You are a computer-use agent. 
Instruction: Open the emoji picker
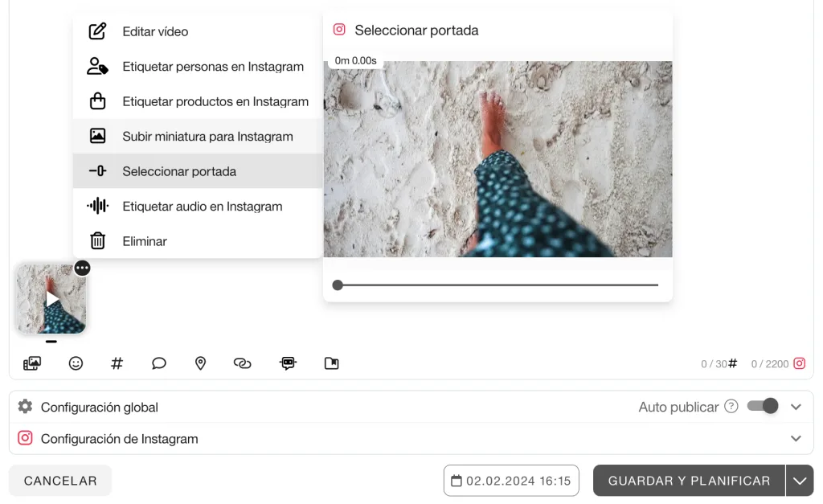click(76, 363)
